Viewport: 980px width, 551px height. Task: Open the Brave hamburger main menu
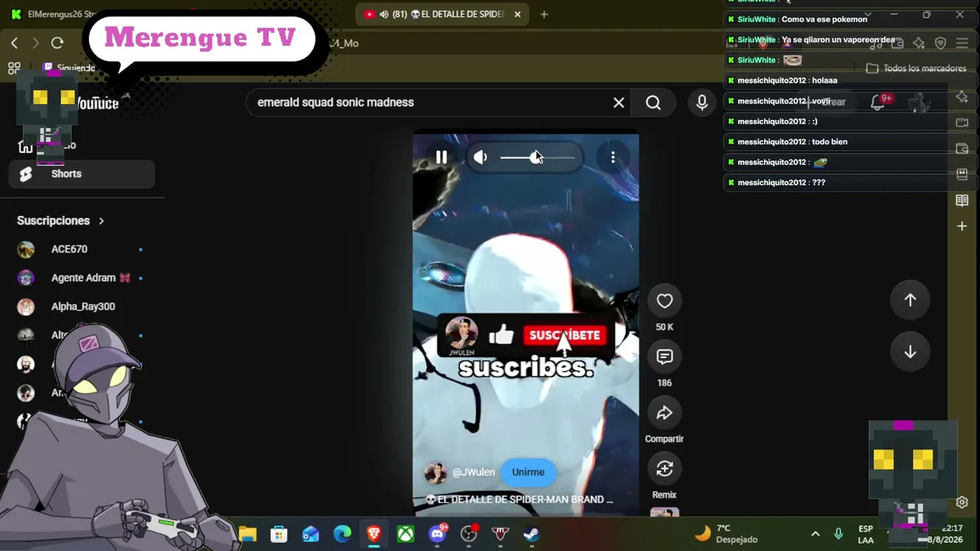962,43
